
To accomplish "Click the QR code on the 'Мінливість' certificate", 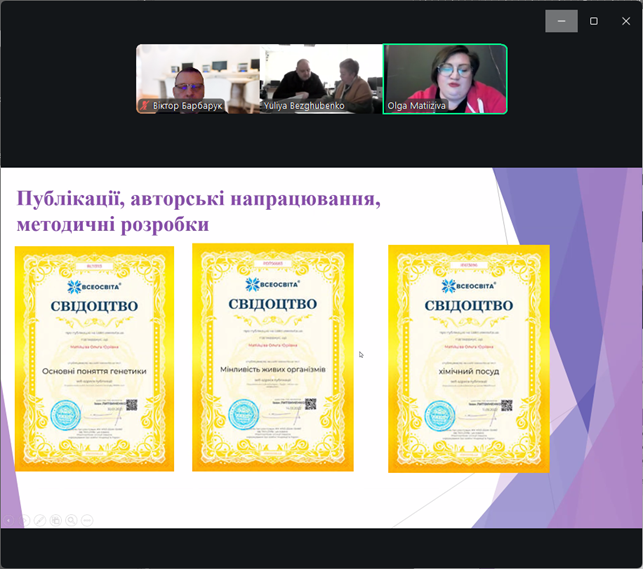I will (310, 404).
